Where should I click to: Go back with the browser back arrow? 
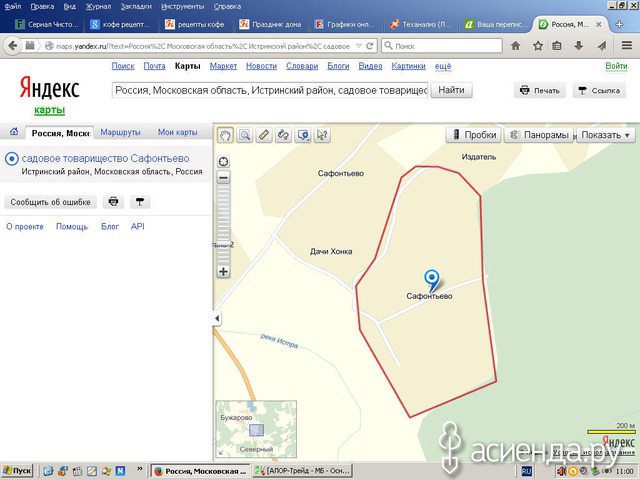click(x=13, y=46)
